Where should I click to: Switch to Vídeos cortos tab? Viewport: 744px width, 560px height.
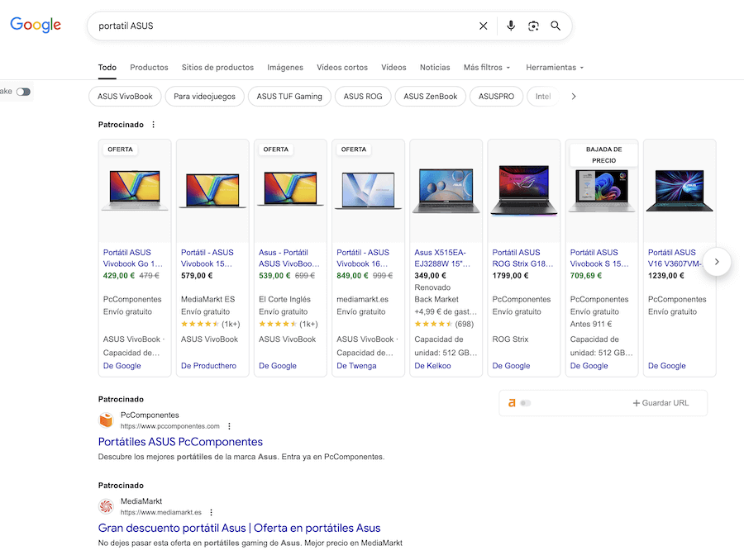pos(342,68)
